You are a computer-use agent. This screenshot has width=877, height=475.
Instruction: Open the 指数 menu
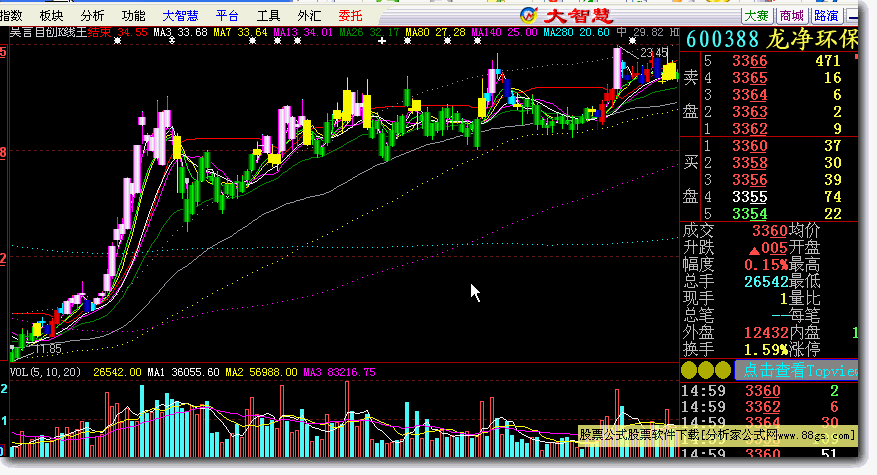tap(12, 16)
